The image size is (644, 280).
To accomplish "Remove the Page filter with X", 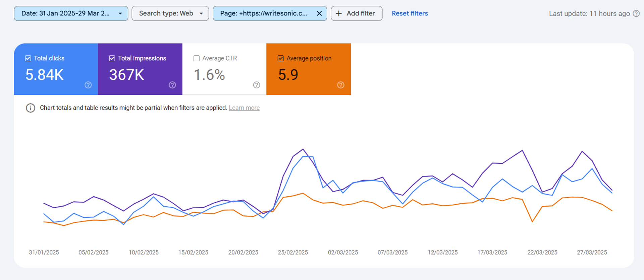I will pyautogui.click(x=319, y=13).
